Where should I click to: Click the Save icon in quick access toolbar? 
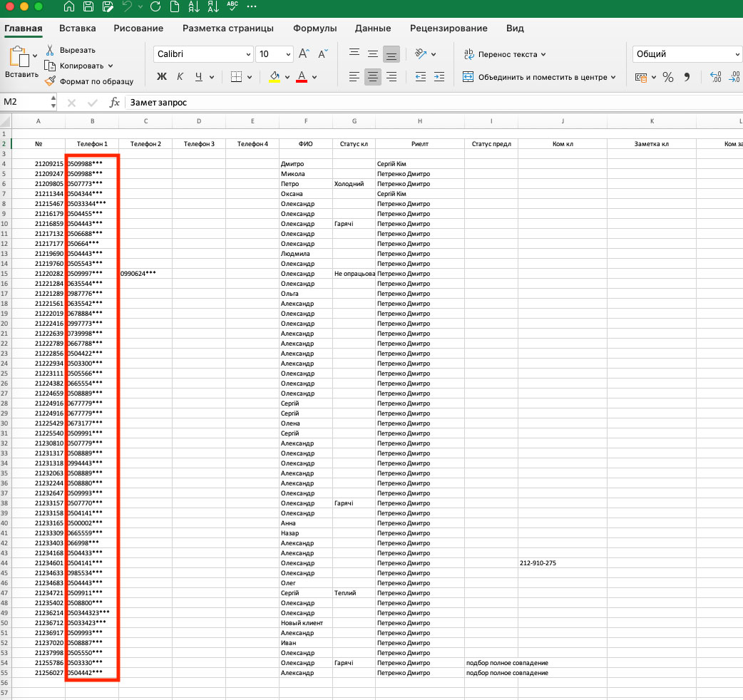point(88,7)
